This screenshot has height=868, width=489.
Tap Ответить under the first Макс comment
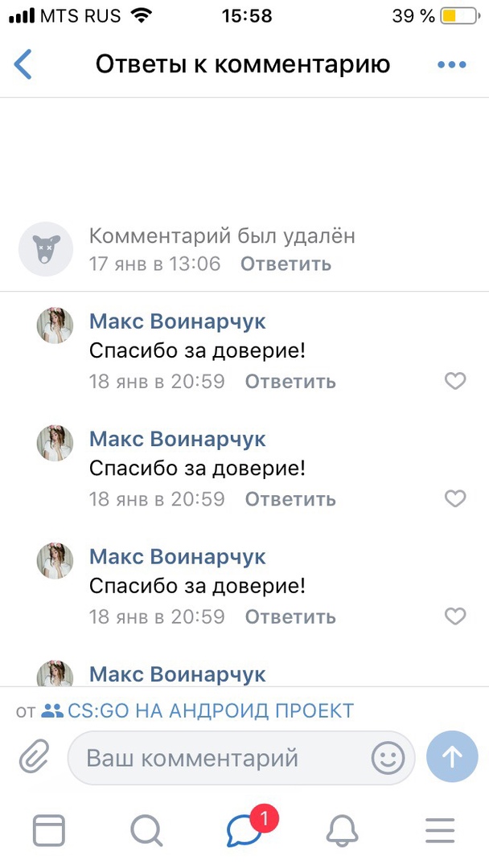pyautogui.click(x=290, y=382)
